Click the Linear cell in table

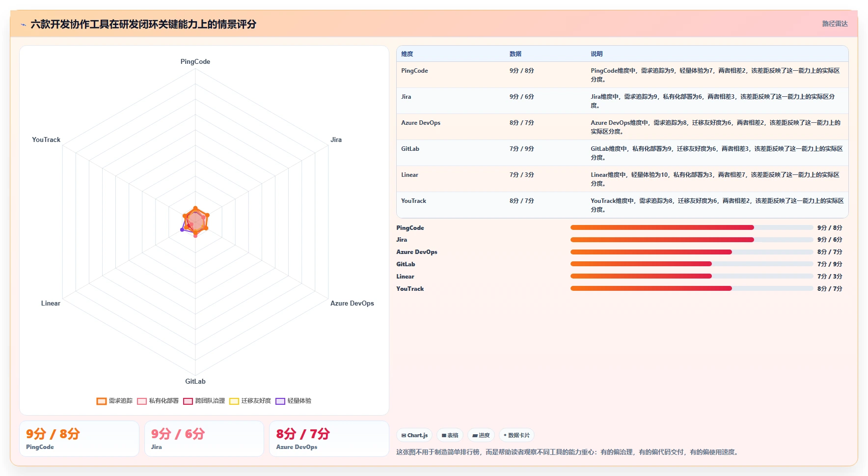(x=409, y=175)
